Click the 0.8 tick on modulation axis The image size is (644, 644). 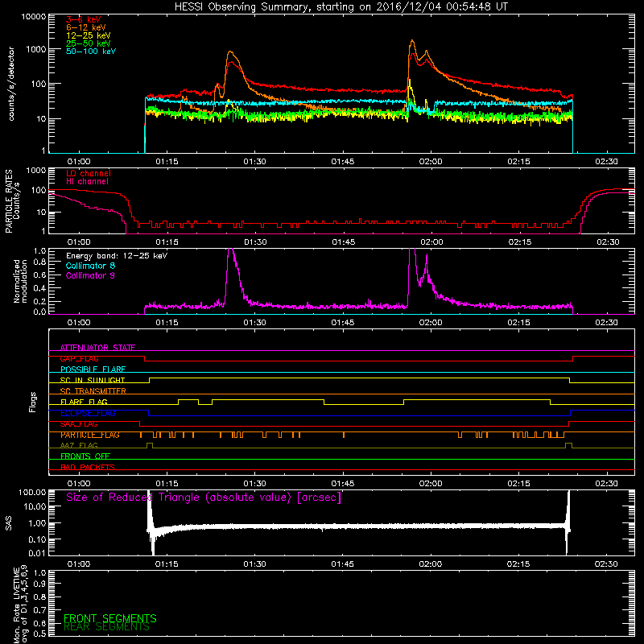pos(40,262)
